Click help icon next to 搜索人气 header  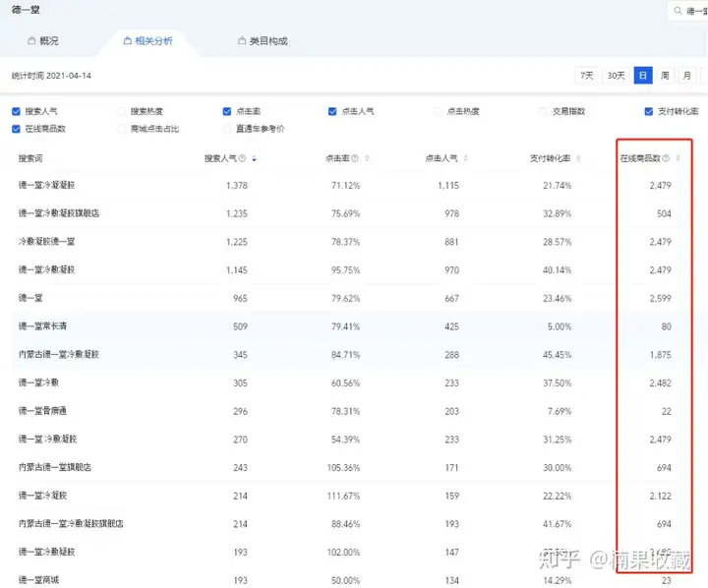(x=242, y=158)
